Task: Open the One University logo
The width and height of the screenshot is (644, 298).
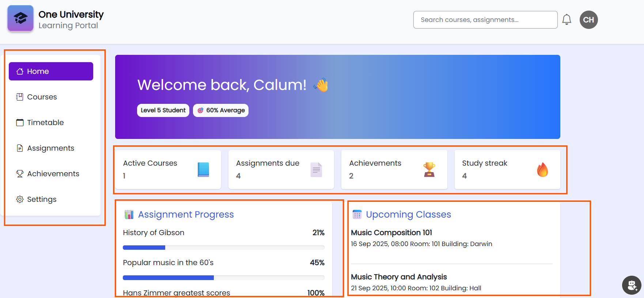Action: [x=20, y=18]
